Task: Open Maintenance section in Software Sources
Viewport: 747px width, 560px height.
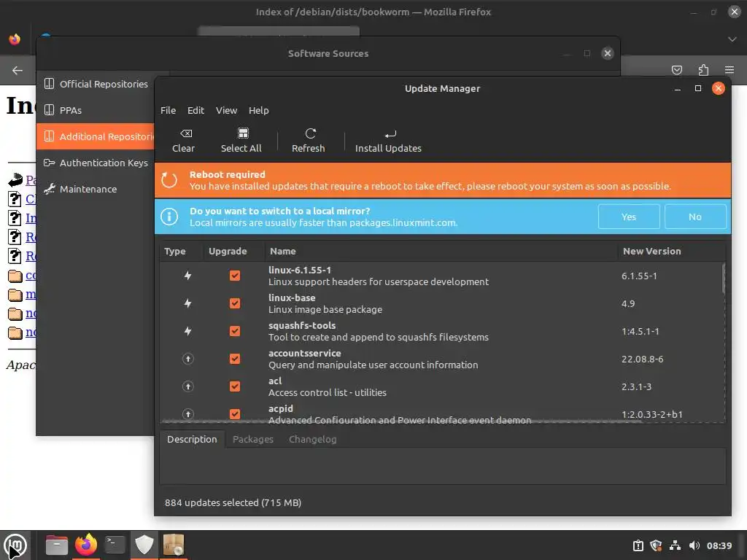Action: [96, 189]
